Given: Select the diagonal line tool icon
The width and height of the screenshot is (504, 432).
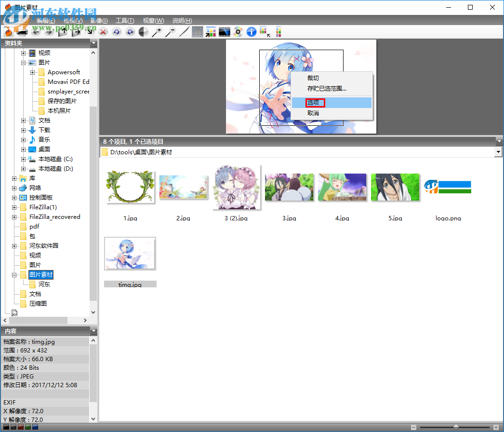Looking at the screenshot, I should (184, 32).
